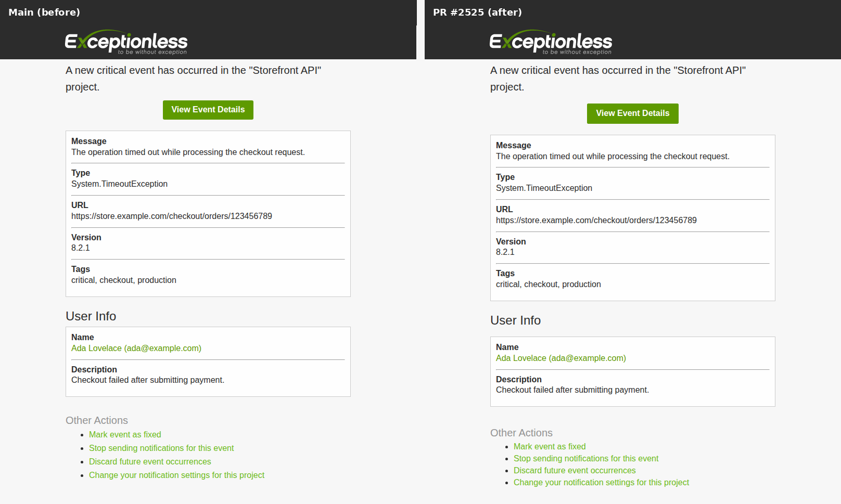The image size is (841, 504).
Task: Click the checkout URL text in after email
Action: pyautogui.click(x=596, y=220)
